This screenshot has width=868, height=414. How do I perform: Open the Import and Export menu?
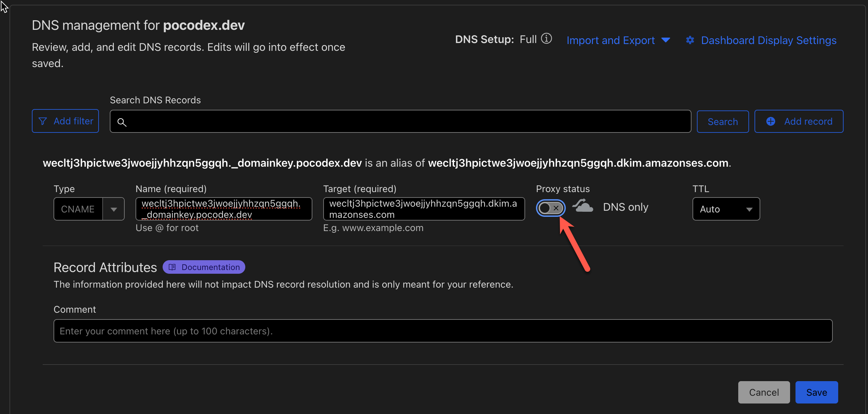point(611,40)
